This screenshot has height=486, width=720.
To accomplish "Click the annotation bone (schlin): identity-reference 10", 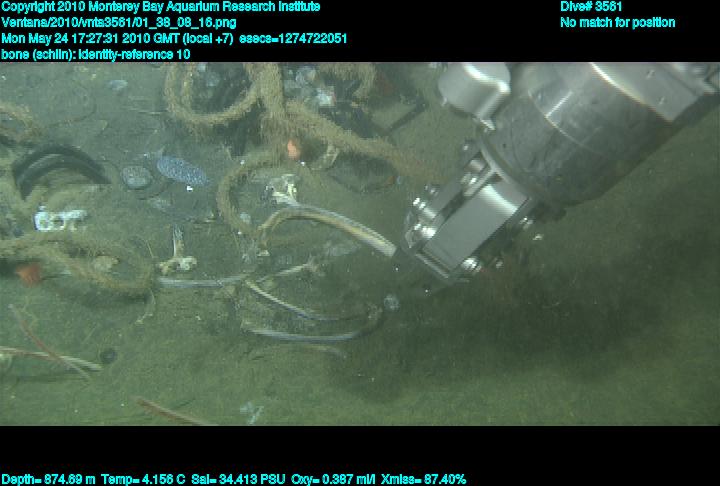I will coord(96,54).
